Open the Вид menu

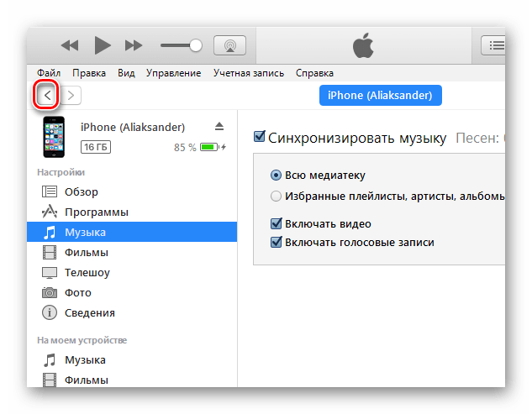(126, 73)
